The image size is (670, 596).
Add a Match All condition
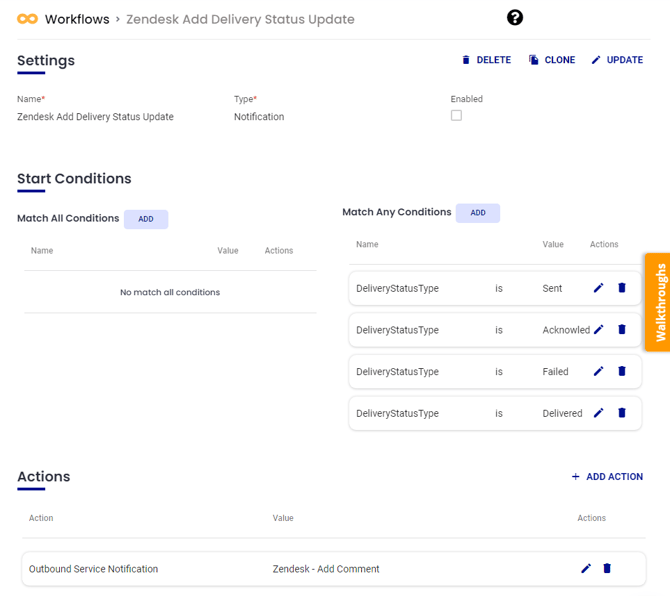tap(146, 219)
